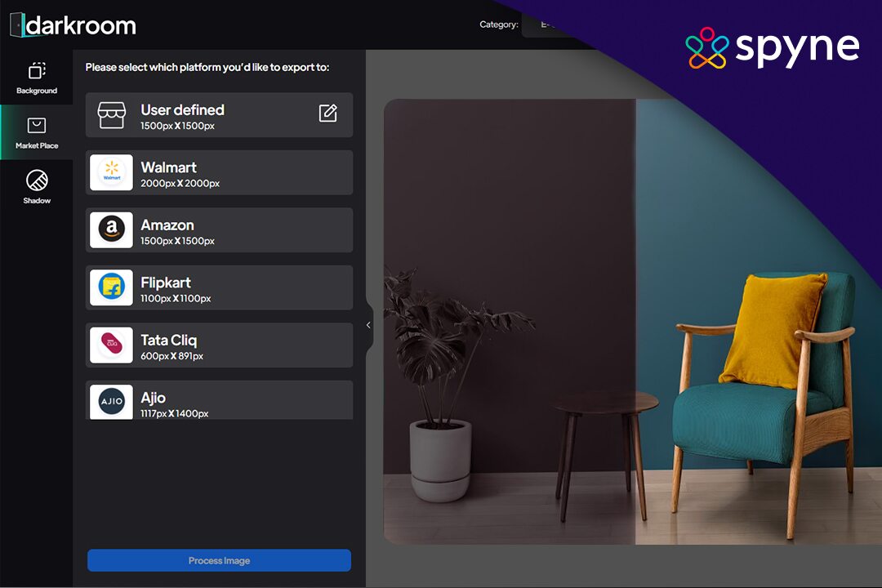Click the Walmart logo icon

click(111, 172)
